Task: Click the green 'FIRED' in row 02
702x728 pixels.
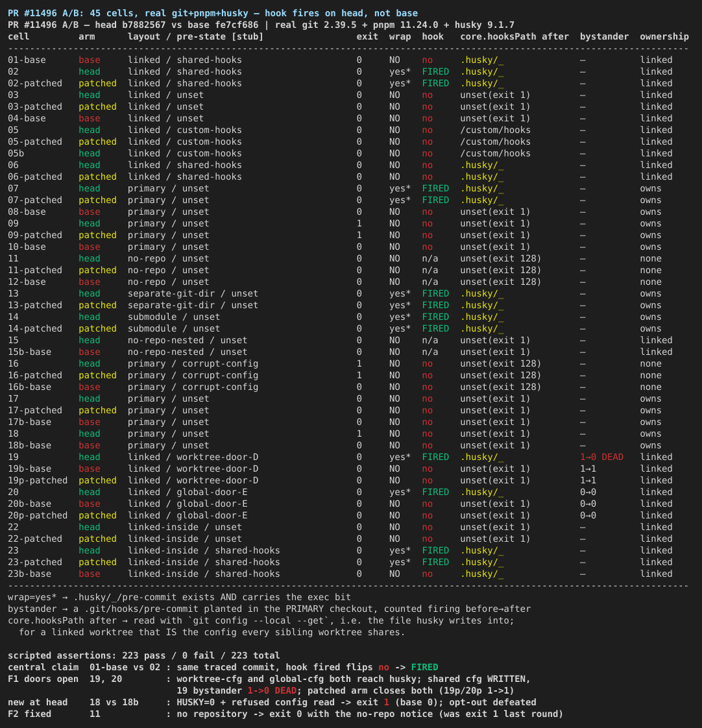Action: [x=435, y=71]
